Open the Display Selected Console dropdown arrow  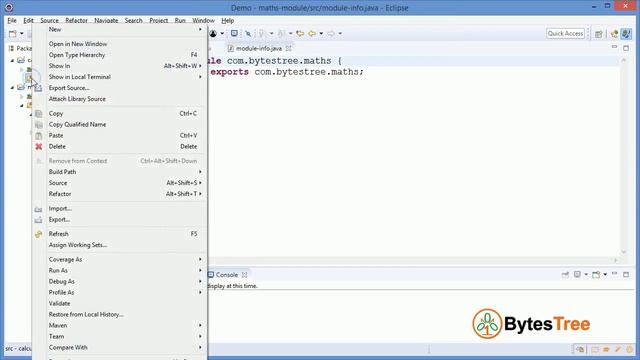(586, 275)
